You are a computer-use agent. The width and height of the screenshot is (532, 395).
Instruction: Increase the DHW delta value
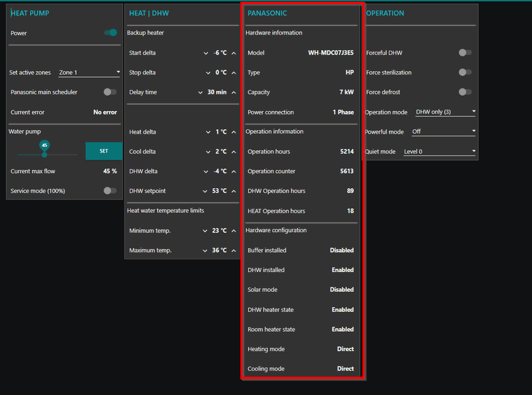tap(234, 172)
